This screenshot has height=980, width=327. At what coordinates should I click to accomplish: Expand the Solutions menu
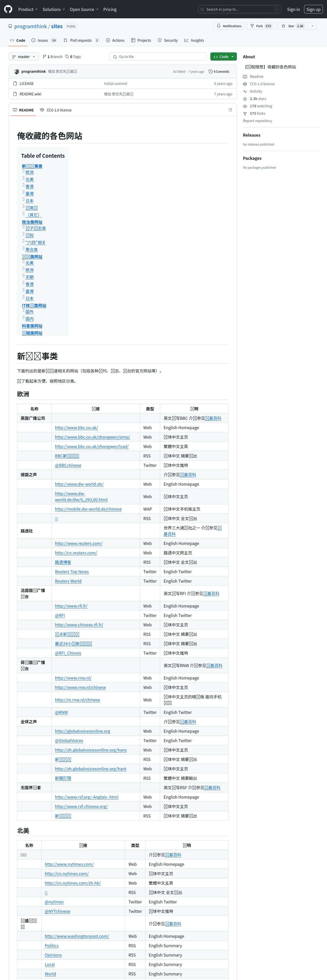pos(54,9)
